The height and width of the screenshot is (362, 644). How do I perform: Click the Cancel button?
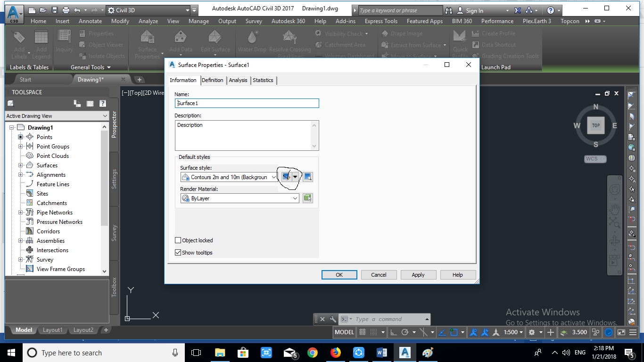[379, 275]
